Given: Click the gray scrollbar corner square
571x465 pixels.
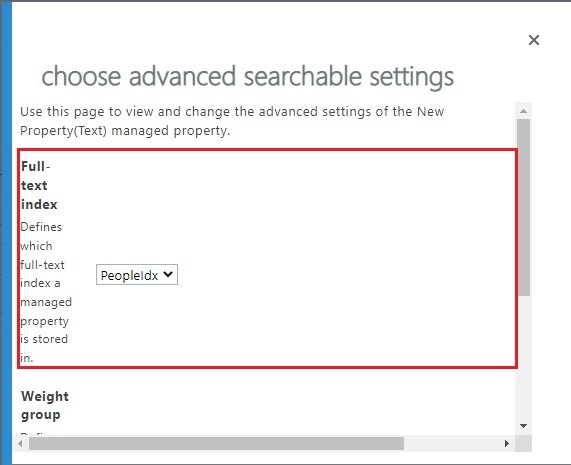Looking at the screenshot, I should pos(524,443).
